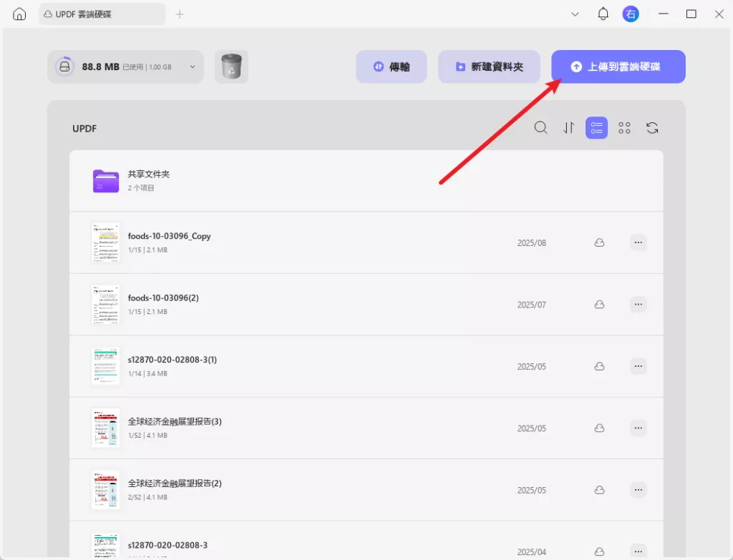Click the 新建資料夾 button
The height and width of the screenshot is (560, 733).
(489, 67)
